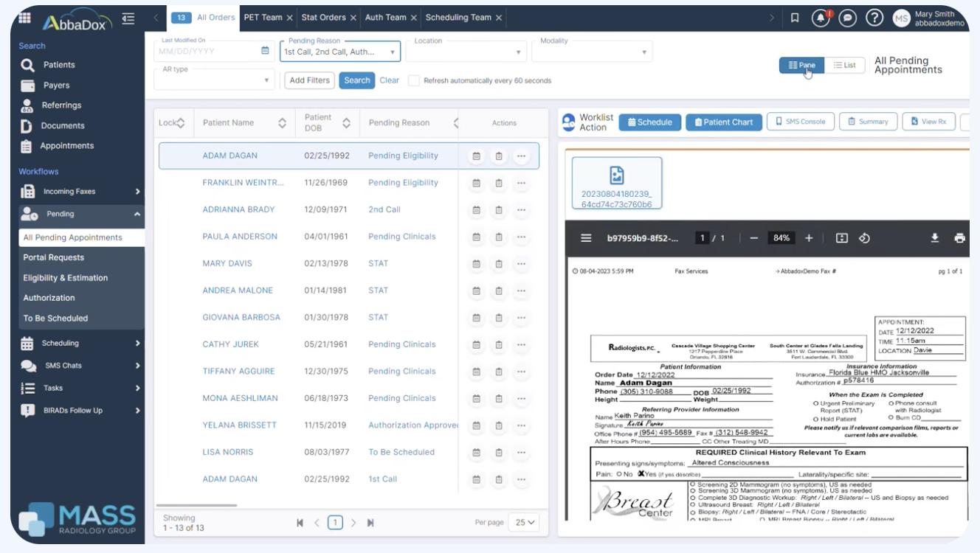Enable refresh automatically every 60 seconds

[414, 80]
